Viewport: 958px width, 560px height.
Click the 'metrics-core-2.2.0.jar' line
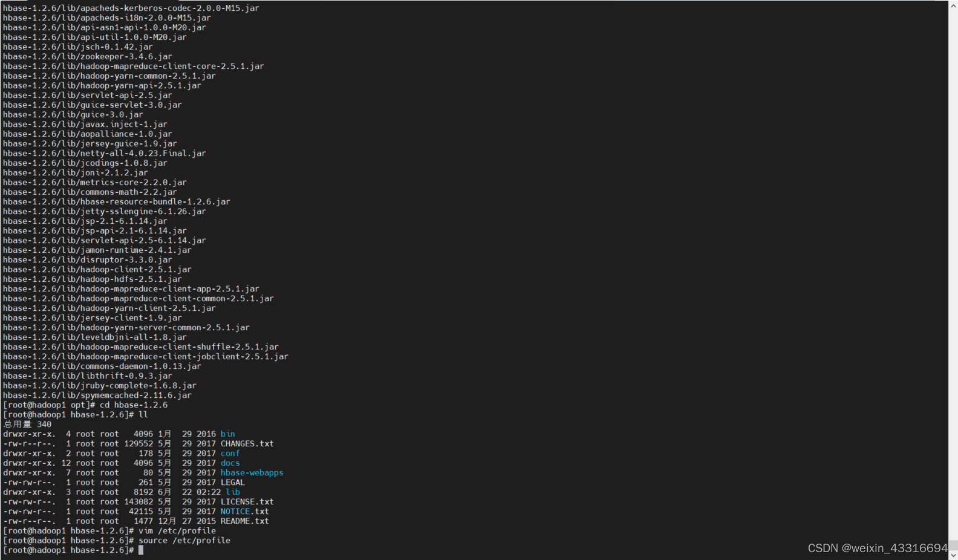pyautogui.click(x=95, y=183)
